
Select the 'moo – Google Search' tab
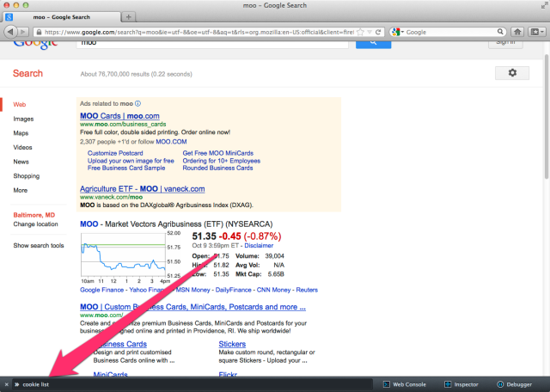tap(61, 17)
